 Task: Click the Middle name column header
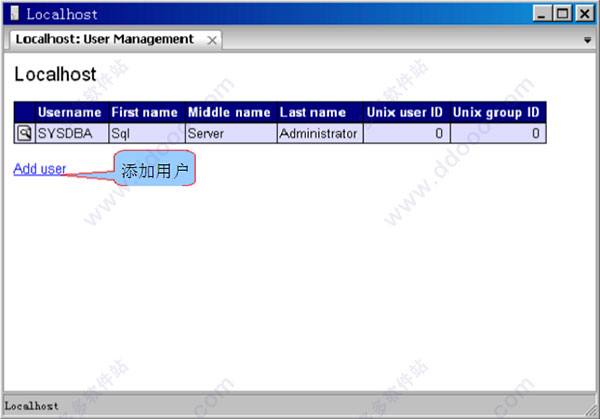click(229, 112)
